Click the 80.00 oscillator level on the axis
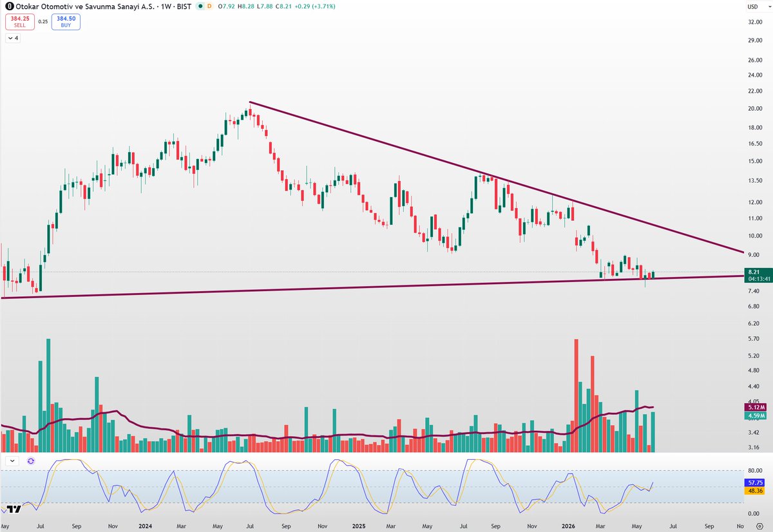 [x=755, y=471]
